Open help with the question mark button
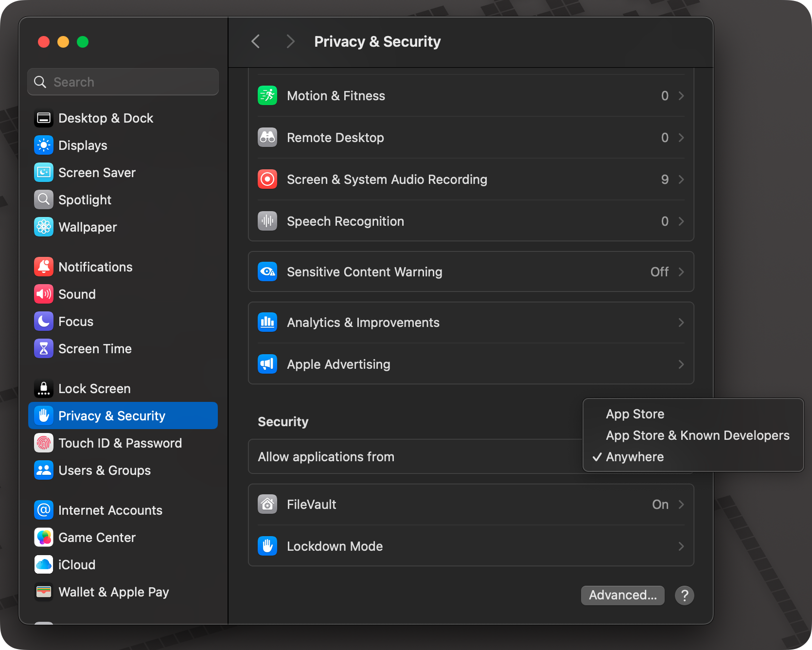Image resolution: width=812 pixels, height=650 pixels. click(x=684, y=595)
